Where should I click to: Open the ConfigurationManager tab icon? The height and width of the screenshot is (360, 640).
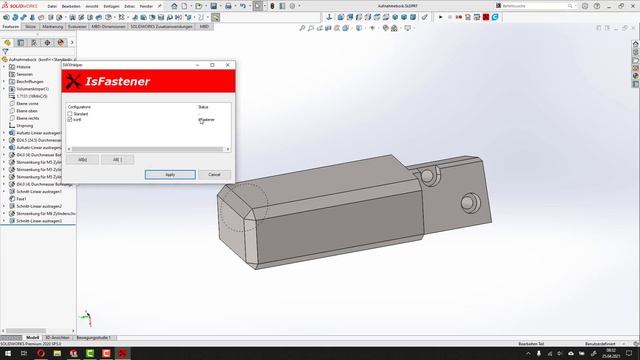(34, 42)
